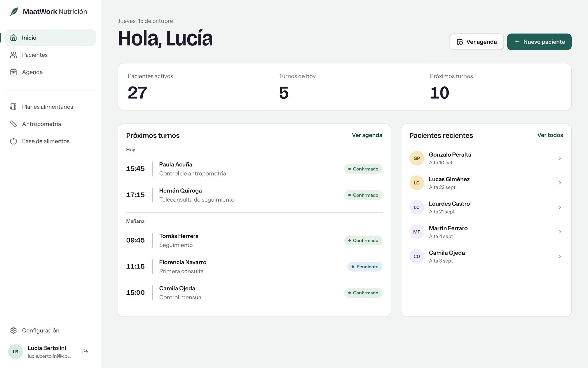Click the Configuración gear icon
Image resolution: width=588 pixels, height=368 pixels.
[13, 330]
